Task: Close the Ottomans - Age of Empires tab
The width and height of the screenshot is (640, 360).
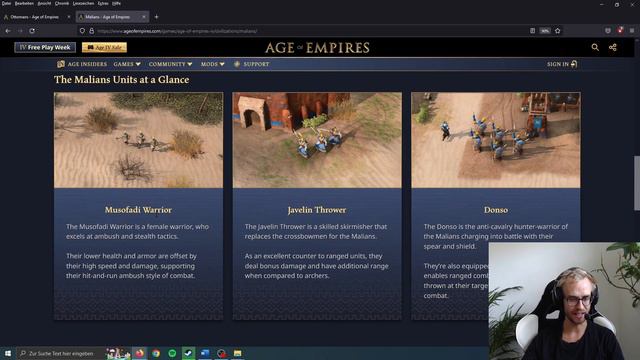Action: (x=69, y=17)
